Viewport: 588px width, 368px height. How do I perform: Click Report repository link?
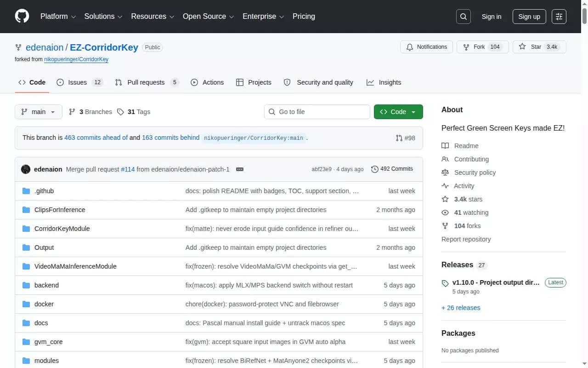click(x=466, y=239)
